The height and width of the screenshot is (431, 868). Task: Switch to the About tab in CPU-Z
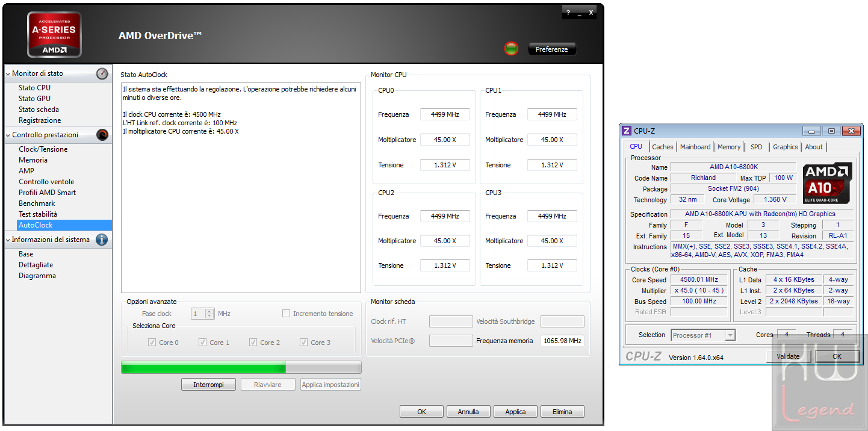[x=814, y=147]
